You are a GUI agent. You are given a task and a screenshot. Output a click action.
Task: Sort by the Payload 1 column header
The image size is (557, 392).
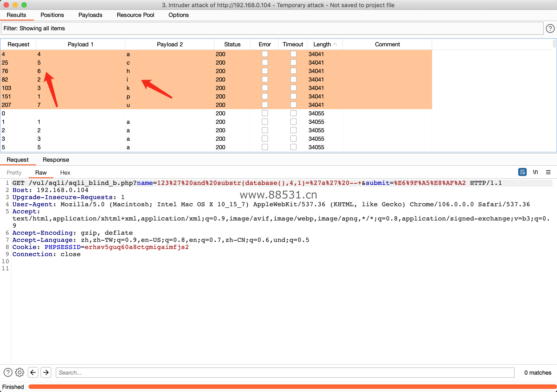80,44
